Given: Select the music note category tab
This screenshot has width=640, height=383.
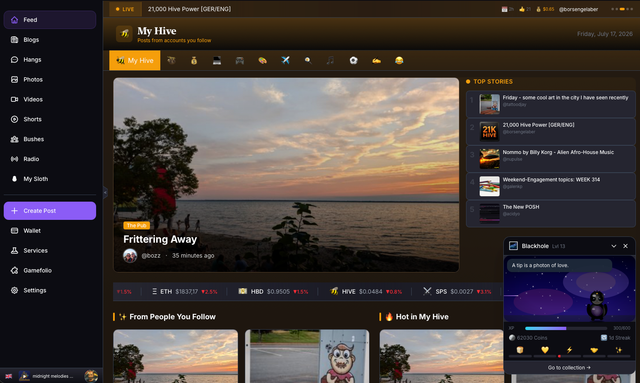Looking at the screenshot, I should coord(331,60).
